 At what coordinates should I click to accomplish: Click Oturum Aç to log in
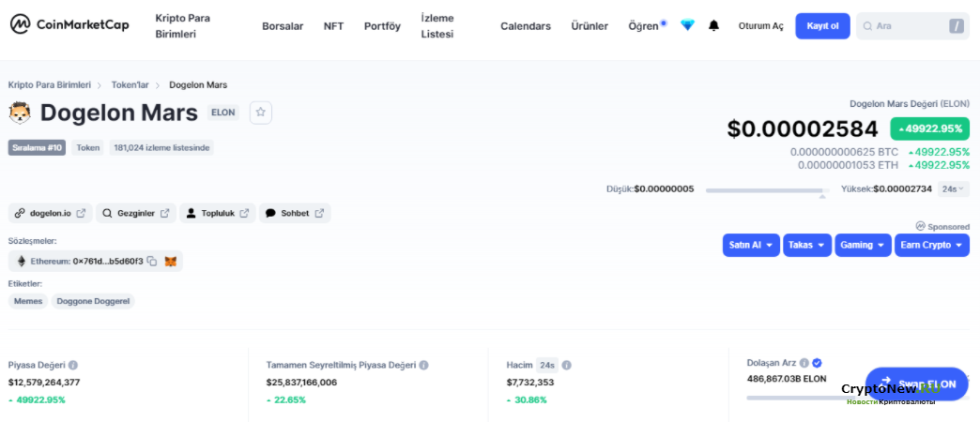[x=760, y=26]
